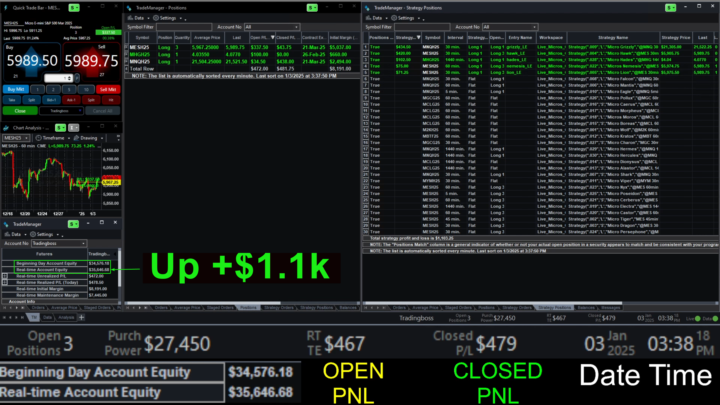Screen dimensions: 720x405
Task: Select quantity preset 2 in Quick Trade Bar
Action: pyautogui.click(x=53, y=90)
